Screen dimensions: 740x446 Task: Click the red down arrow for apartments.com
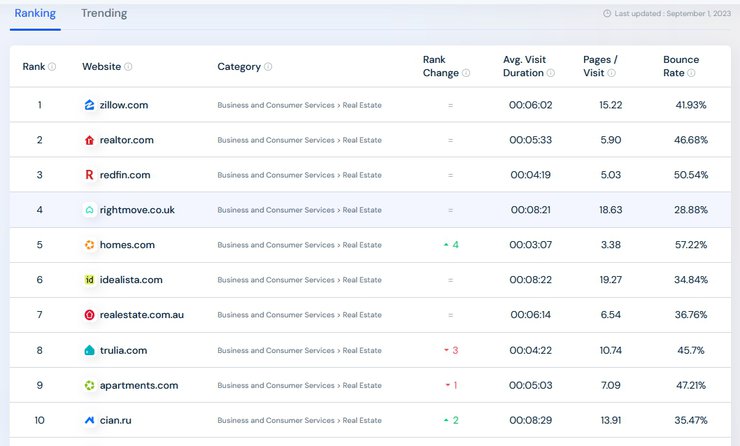pos(447,385)
